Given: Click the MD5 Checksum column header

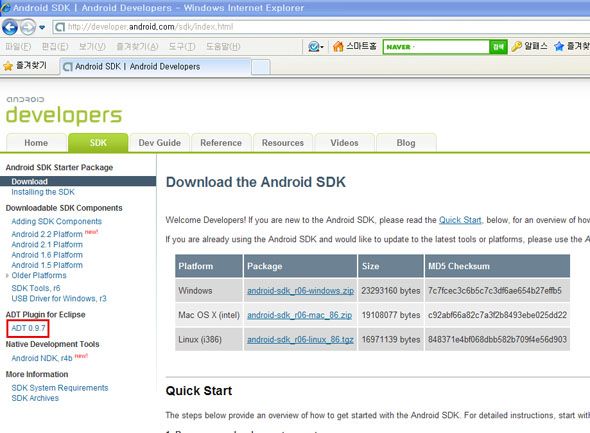Looking at the screenshot, I should coord(497,266).
